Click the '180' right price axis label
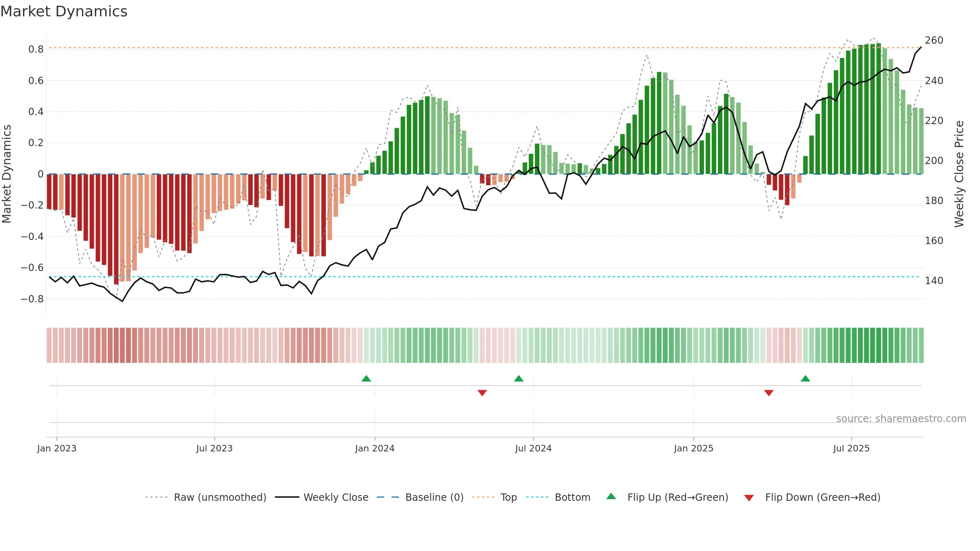This screenshot has height=551, width=980. tap(934, 201)
